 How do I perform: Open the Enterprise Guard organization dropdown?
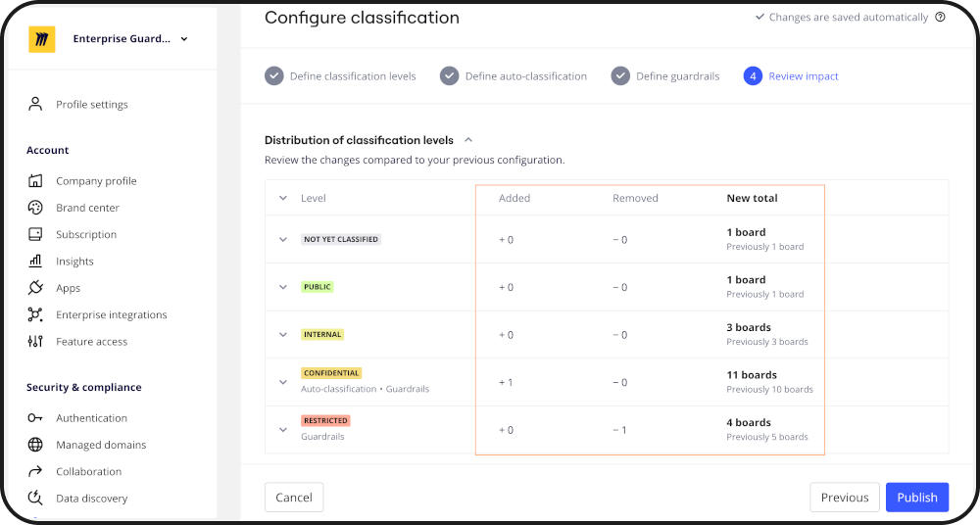(127, 39)
